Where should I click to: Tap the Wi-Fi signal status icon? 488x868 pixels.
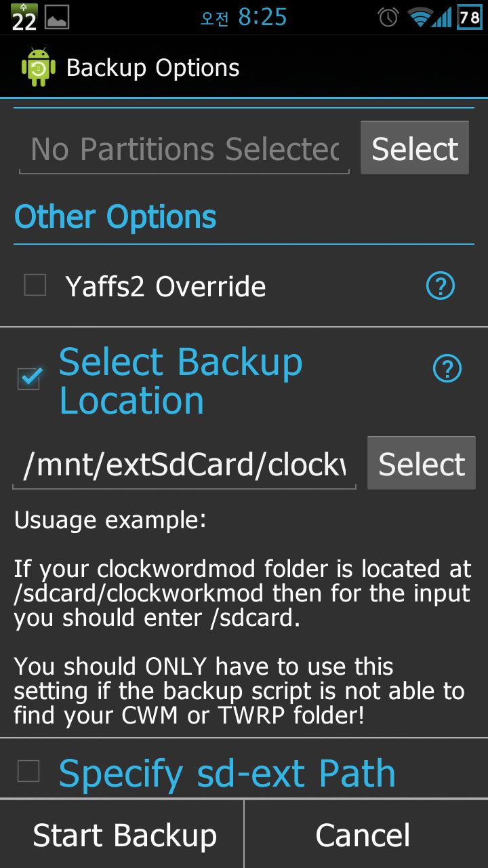[420, 17]
